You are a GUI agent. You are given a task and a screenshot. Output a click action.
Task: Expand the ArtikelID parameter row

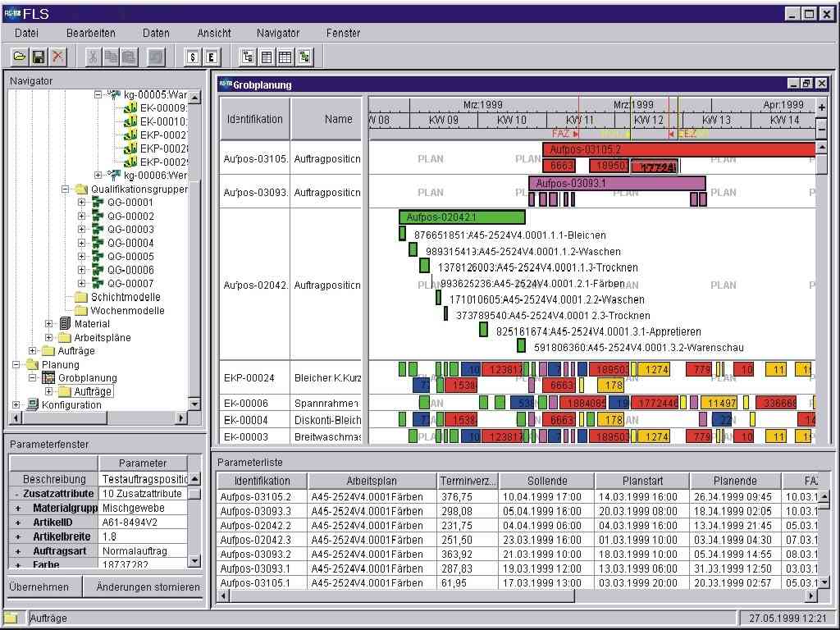18,523
